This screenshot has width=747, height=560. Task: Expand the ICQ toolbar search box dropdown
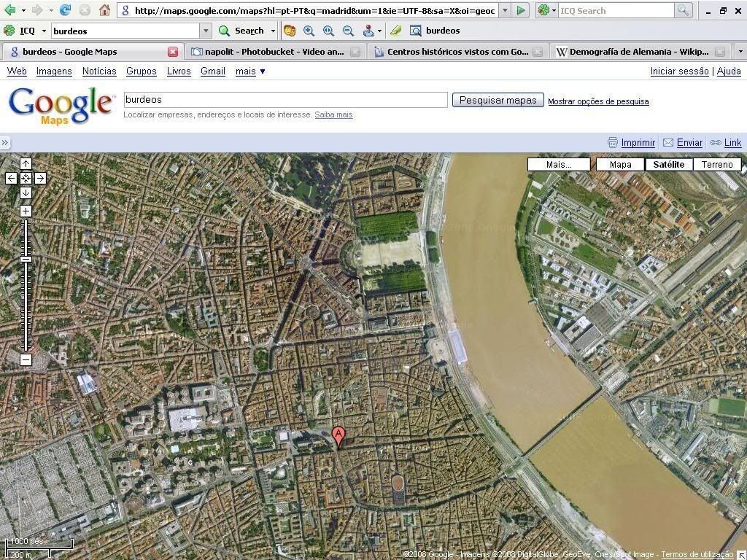[x=206, y=31]
